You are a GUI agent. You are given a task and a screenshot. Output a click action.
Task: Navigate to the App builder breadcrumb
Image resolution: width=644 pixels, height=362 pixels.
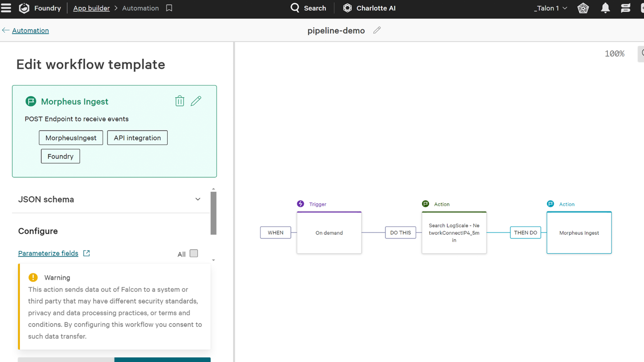click(x=91, y=8)
